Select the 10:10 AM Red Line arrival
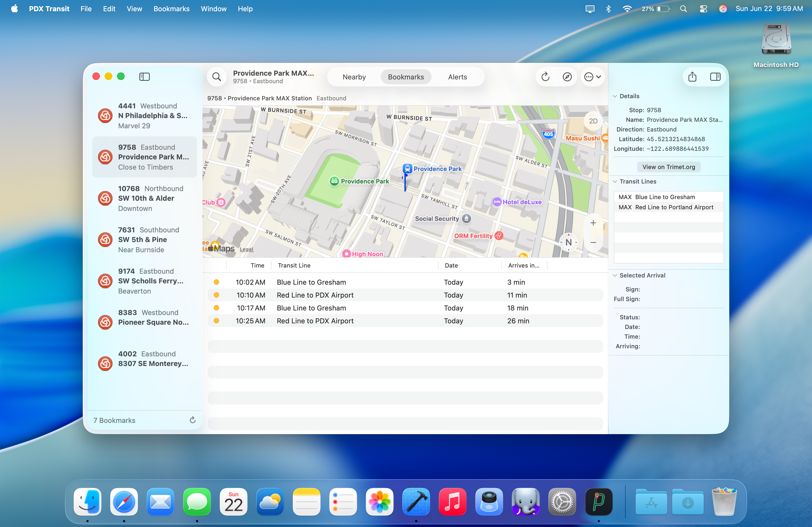 coord(405,295)
